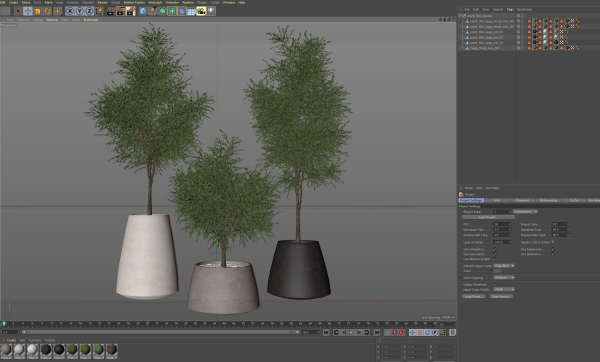This screenshot has width=600, height=362.
Task: Open viewport Options menu
Action: [x=52, y=20]
